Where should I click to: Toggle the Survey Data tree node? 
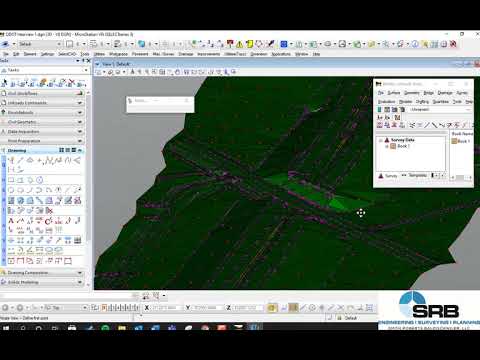pos(381,140)
